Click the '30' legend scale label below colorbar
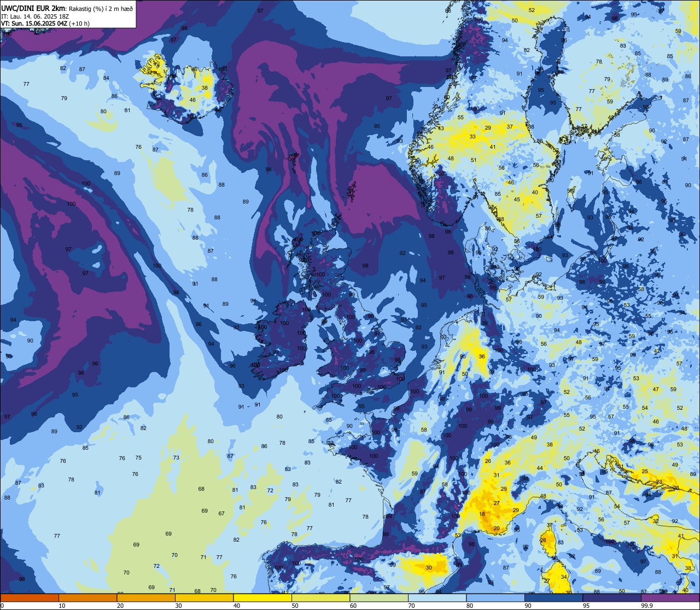 pyautogui.click(x=179, y=606)
